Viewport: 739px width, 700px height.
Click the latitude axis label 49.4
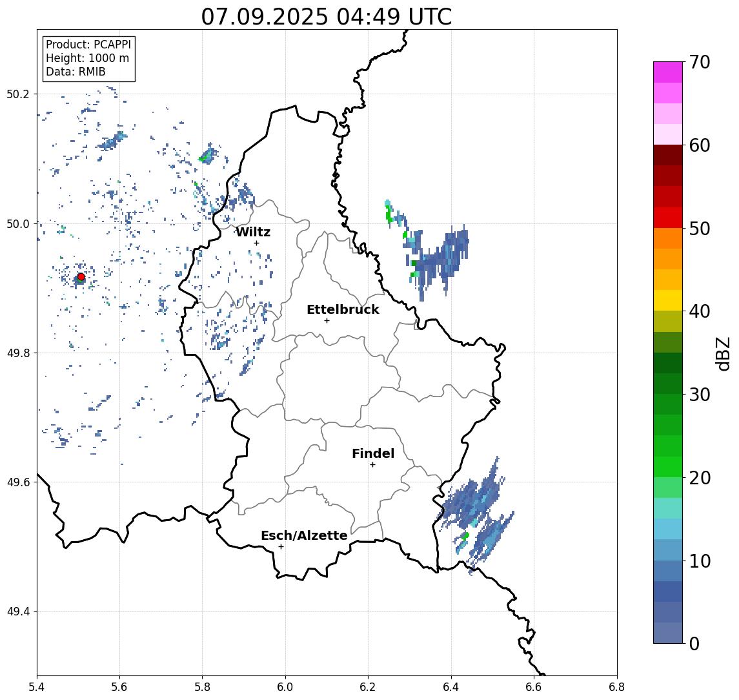click(x=18, y=612)
